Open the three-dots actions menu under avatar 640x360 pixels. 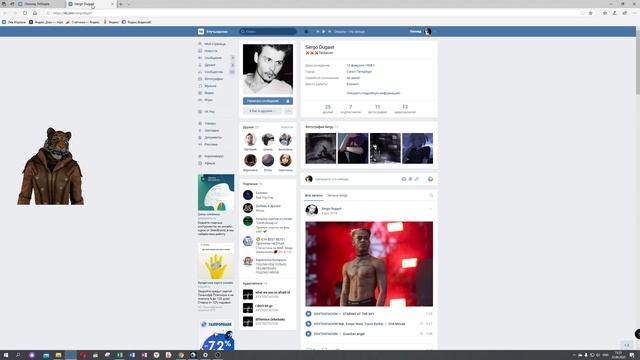pyautogui.click(x=289, y=111)
